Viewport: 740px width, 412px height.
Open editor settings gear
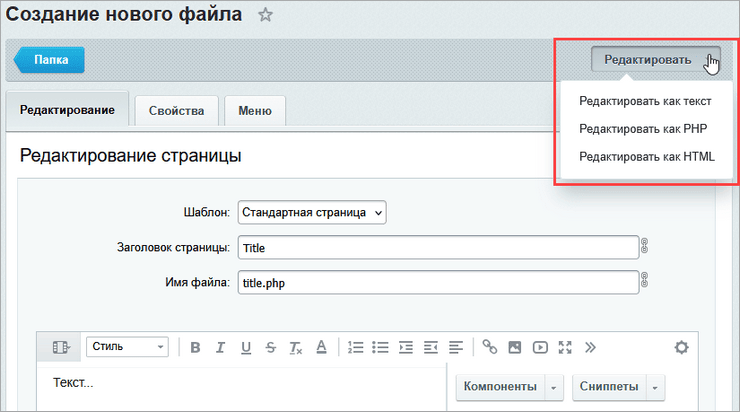[x=681, y=348]
